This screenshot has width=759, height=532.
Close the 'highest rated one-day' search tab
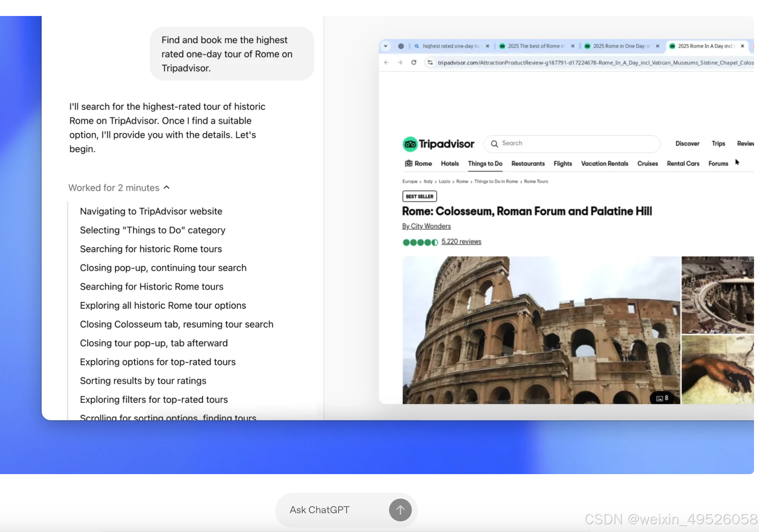pos(488,46)
